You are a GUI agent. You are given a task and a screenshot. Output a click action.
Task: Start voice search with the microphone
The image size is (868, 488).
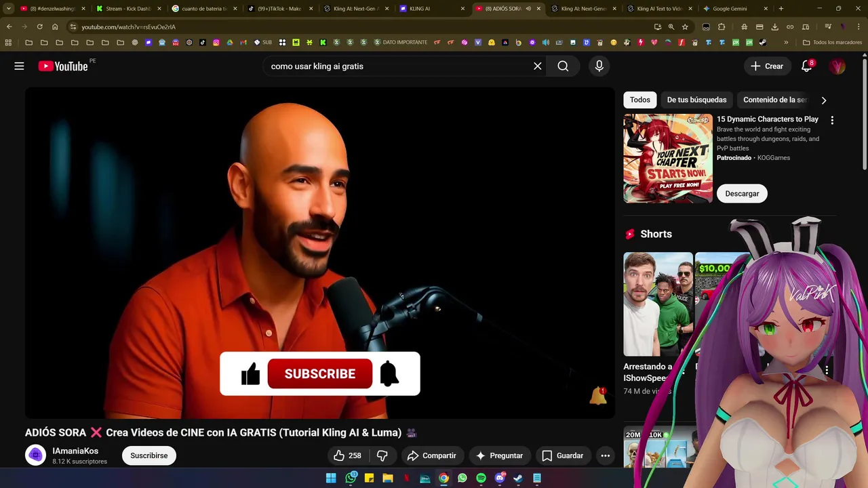tap(599, 66)
